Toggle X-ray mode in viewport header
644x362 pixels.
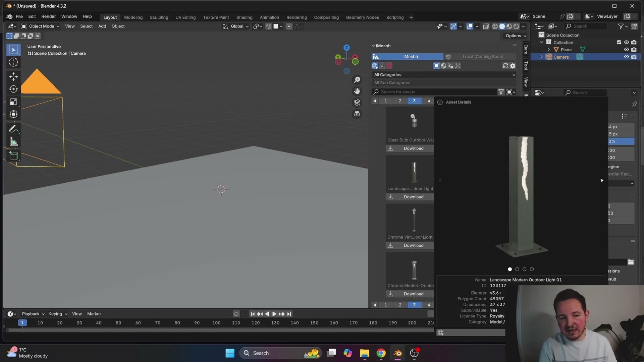pos(486,26)
